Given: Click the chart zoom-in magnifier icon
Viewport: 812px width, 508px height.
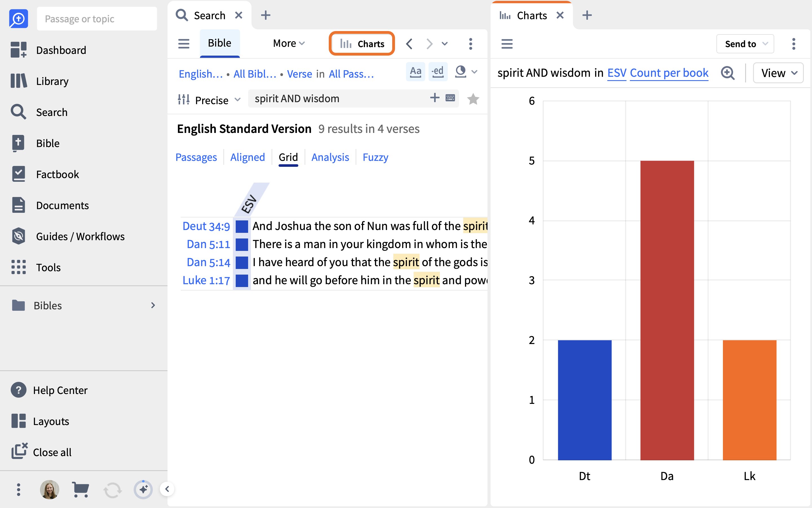Looking at the screenshot, I should (727, 73).
